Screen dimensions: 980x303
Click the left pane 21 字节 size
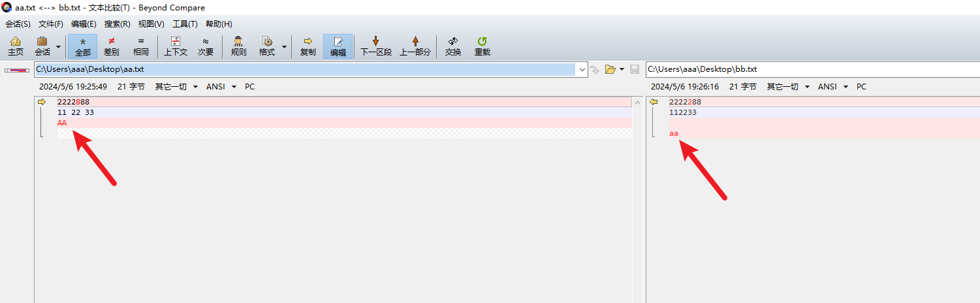coord(131,86)
